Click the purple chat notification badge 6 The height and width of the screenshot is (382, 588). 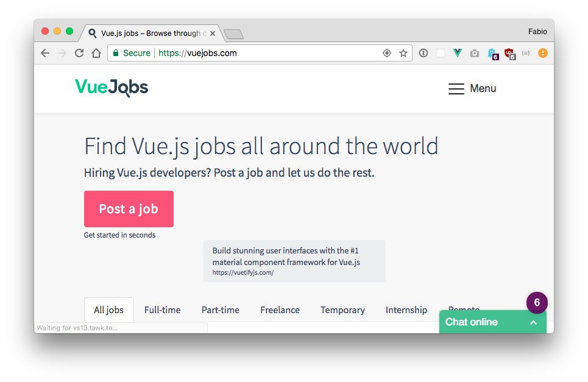pyautogui.click(x=537, y=303)
